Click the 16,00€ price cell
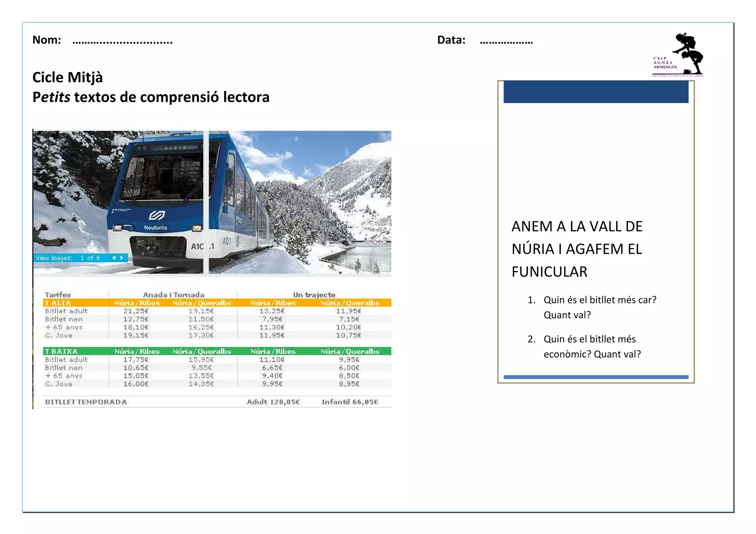Viewport: 756px width, 534px height. (x=136, y=384)
